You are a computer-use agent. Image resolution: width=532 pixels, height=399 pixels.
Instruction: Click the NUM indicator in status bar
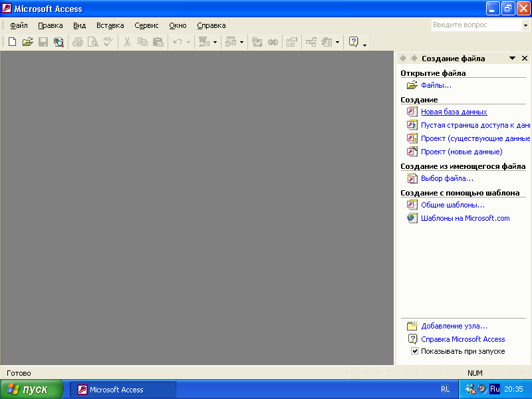[x=475, y=373]
